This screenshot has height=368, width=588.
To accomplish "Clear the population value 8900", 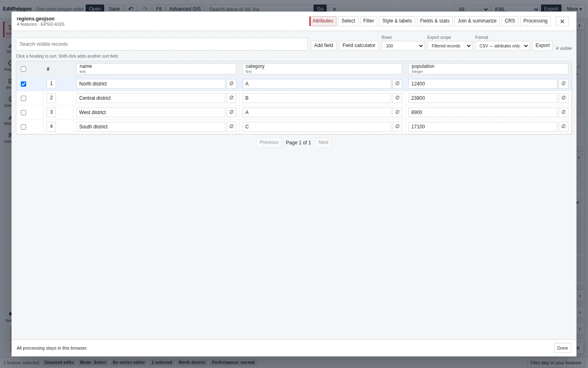I will (x=563, y=112).
